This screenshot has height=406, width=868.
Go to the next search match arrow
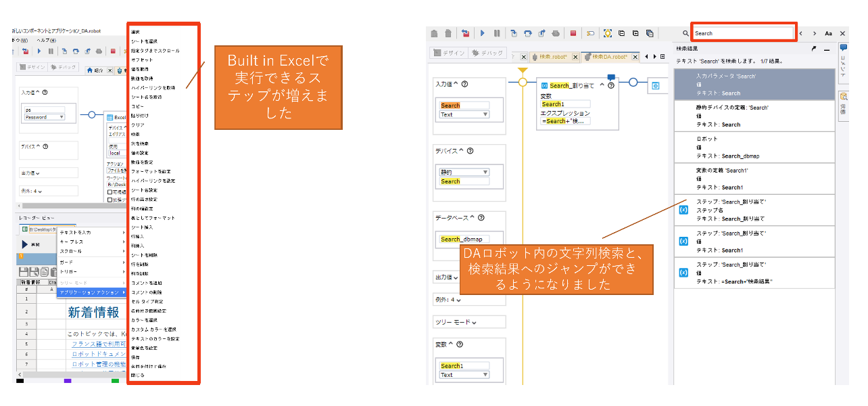[815, 33]
